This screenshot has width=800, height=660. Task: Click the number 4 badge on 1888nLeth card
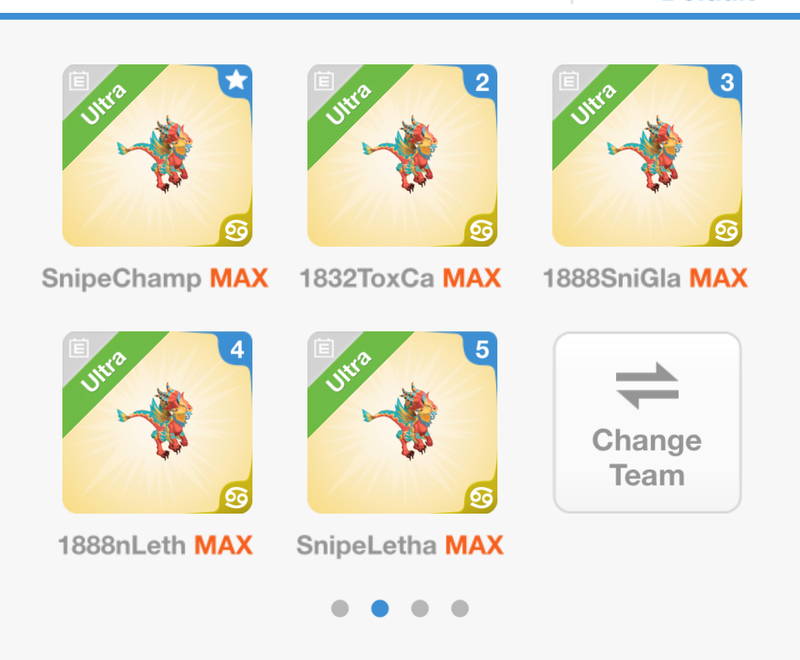point(236,349)
